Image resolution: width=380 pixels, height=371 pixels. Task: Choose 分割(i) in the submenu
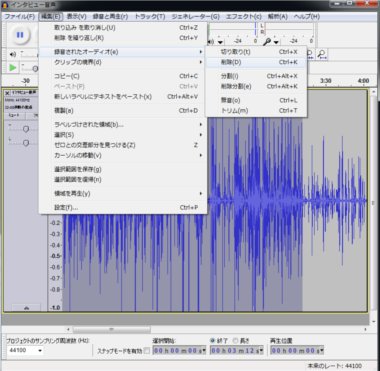coord(256,76)
